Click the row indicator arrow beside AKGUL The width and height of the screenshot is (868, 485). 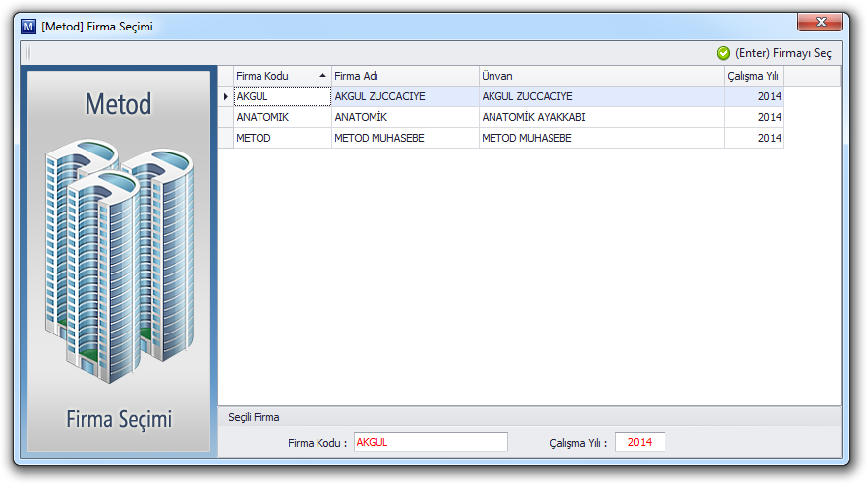tap(226, 96)
